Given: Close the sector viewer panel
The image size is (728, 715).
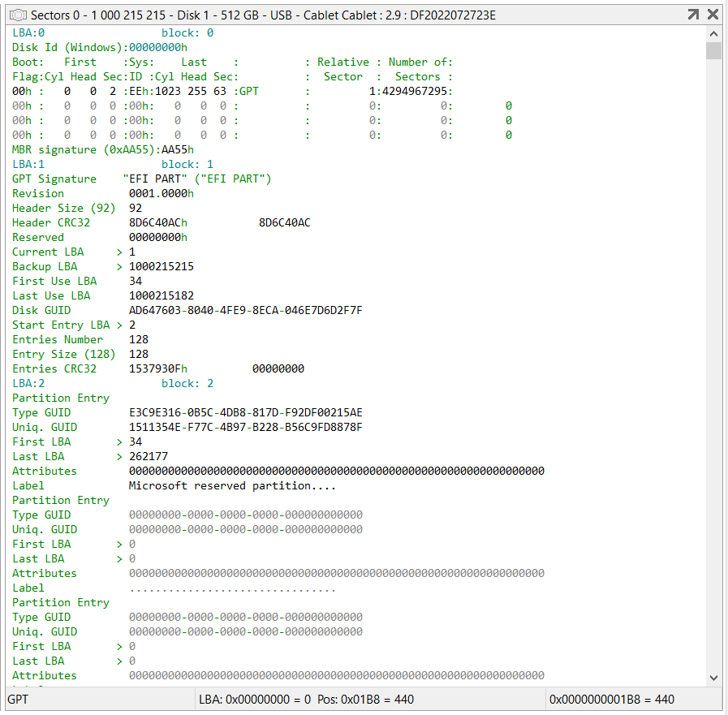Looking at the screenshot, I should [713, 15].
